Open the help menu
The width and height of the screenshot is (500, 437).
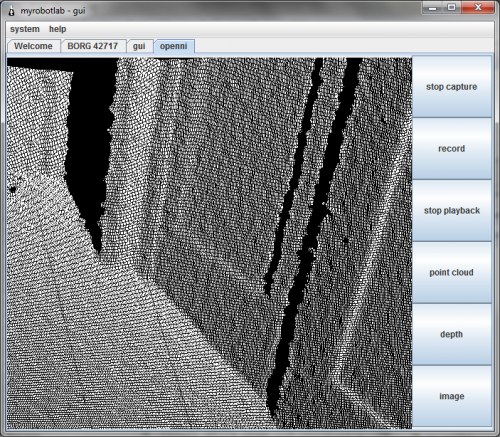58,29
